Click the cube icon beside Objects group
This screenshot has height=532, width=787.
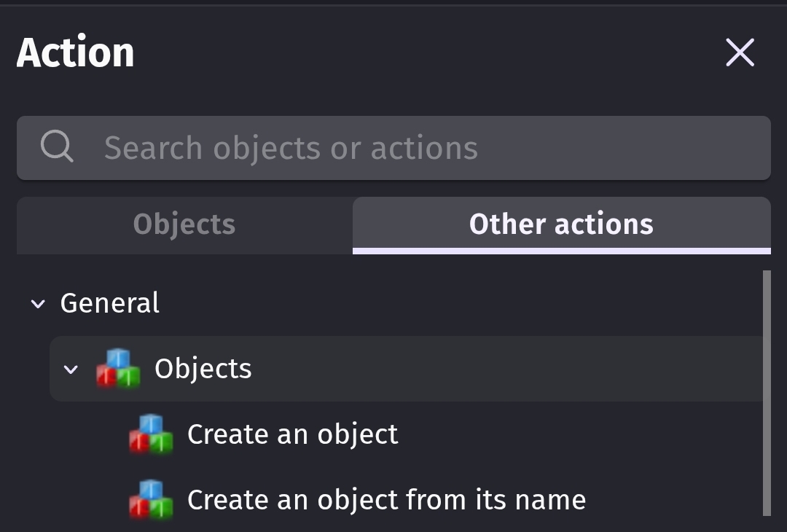coord(118,368)
